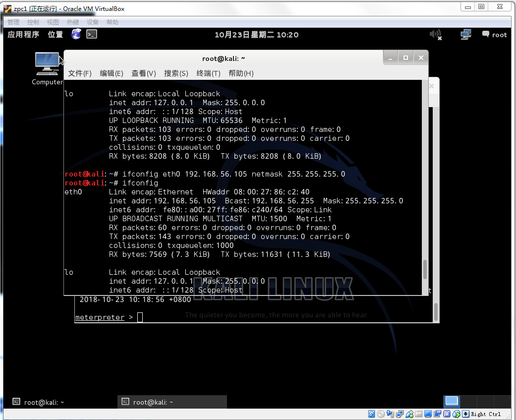Open the VirtualBox 帮助 menu

(x=112, y=22)
